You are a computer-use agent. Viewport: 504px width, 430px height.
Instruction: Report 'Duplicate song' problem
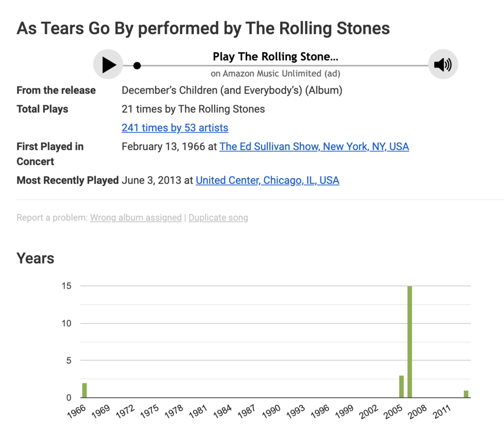click(x=218, y=217)
